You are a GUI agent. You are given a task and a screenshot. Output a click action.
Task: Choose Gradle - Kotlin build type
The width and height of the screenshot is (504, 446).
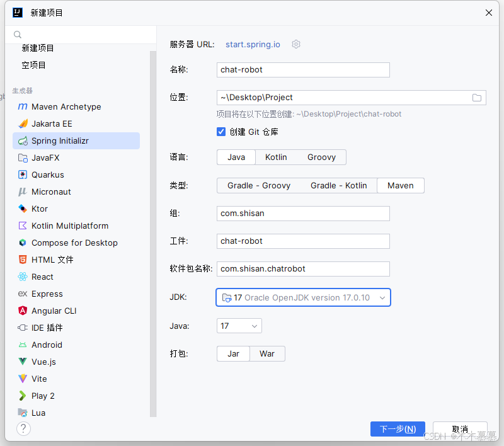[x=338, y=185]
